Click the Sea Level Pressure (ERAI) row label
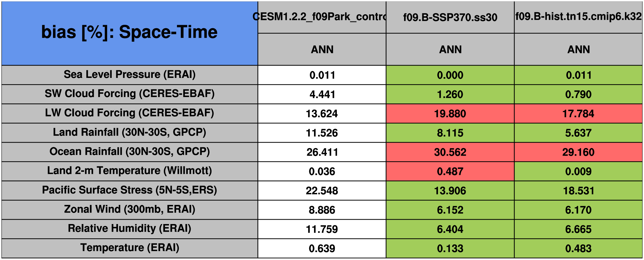The width and height of the screenshot is (644, 260). 129,74
